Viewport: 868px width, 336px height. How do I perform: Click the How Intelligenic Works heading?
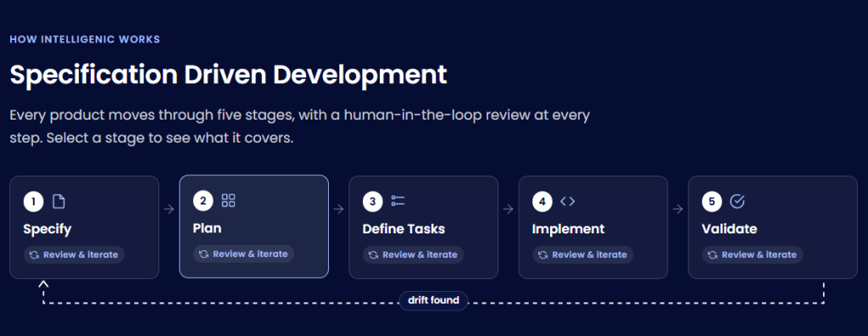[85, 39]
